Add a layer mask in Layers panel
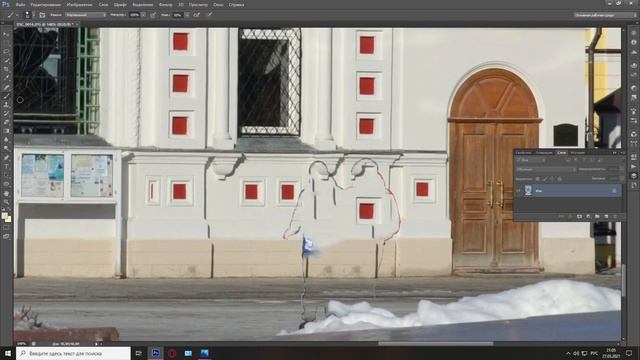640x360 pixels. 579,216
